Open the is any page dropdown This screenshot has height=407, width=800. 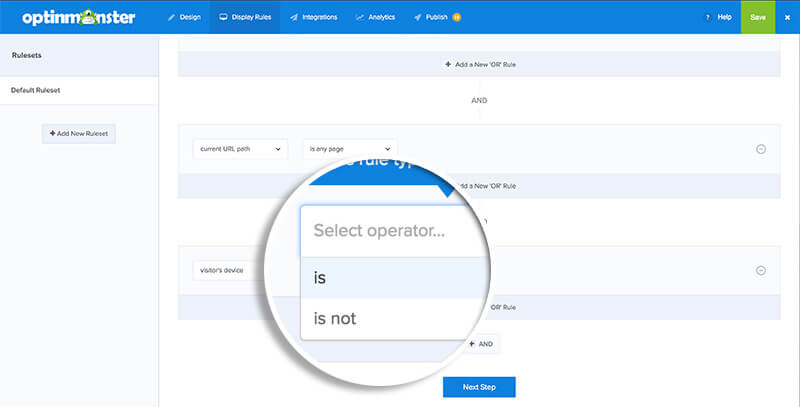click(x=350, y=149)
